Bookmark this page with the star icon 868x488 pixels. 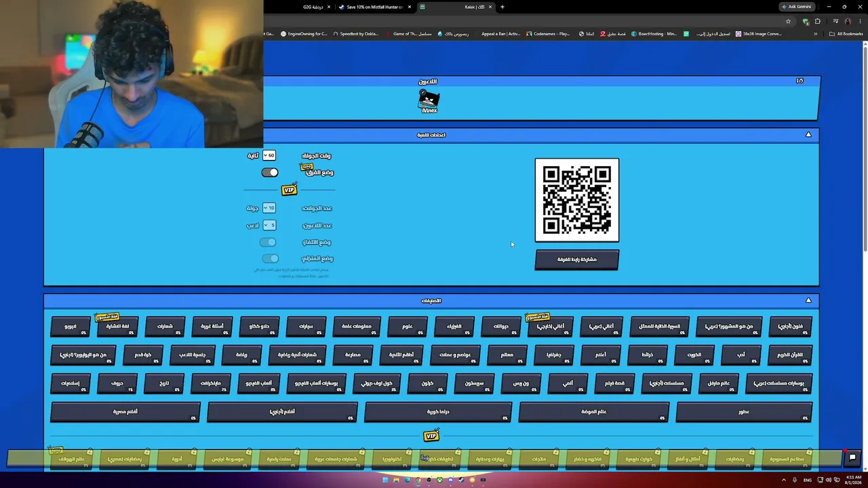click(788, 21)
